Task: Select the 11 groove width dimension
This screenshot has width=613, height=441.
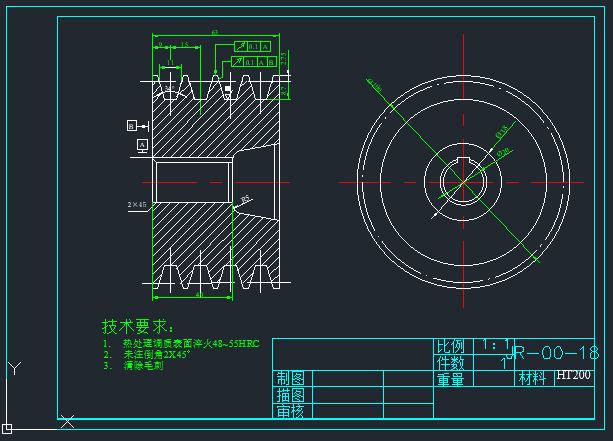Action: [170, 63]
